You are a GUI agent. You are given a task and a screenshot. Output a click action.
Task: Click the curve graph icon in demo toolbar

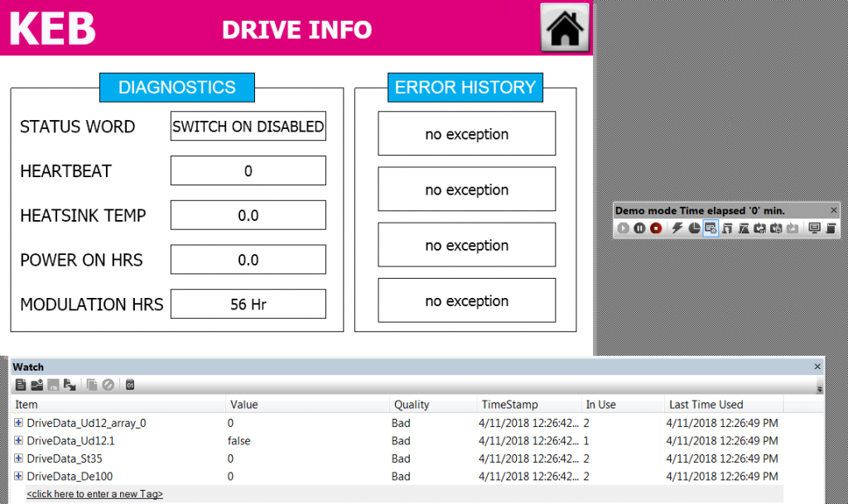(x=744, y=228)
